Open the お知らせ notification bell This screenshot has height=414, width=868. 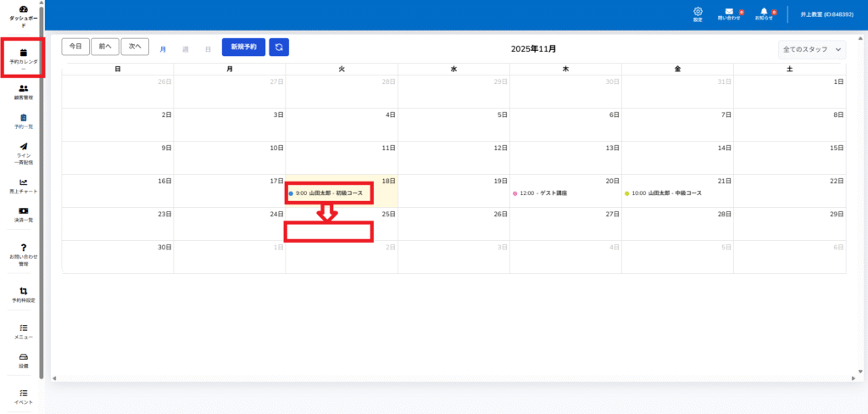[764, 12]
